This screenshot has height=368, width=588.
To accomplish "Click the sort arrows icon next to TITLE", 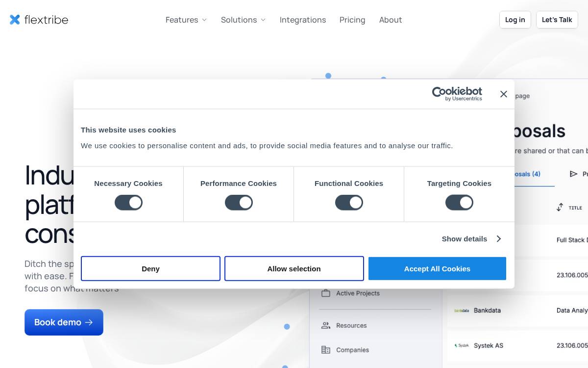I will 560,208.
